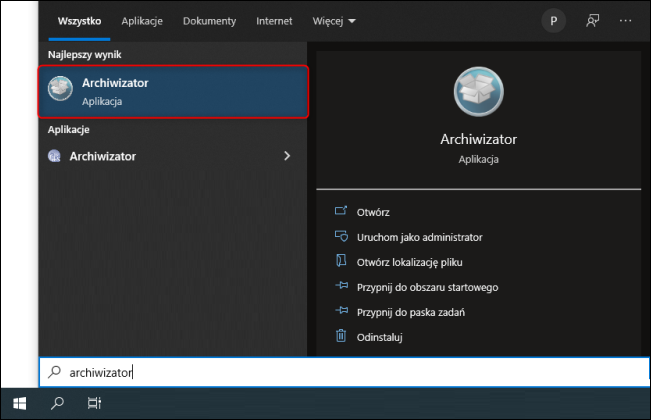Viewport: 651px width, 420px height.
Task: Open the Archiwizator best match result
Action: click(173, 91)
